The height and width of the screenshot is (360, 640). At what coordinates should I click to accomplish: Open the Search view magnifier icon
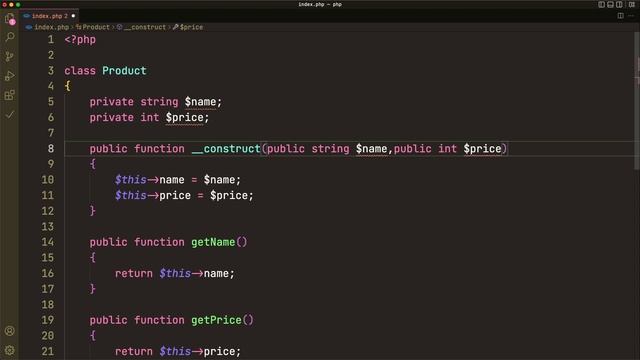(x=9, y=37)
